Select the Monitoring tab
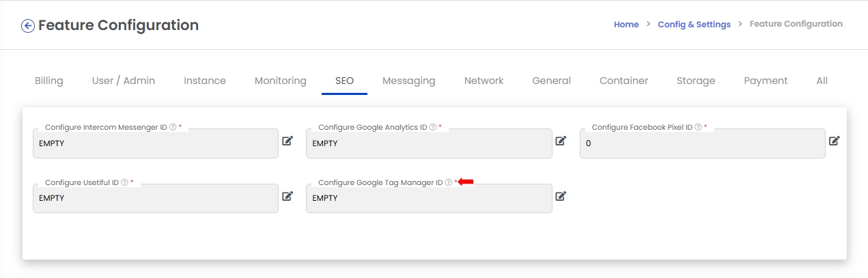The width and height of the screenshot is (868, 278). tap(281, 81)
